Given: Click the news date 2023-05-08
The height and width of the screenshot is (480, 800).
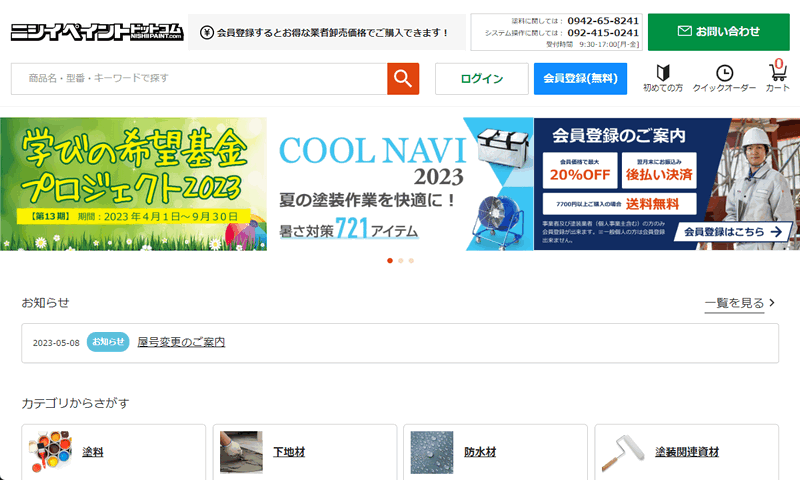Looking at the screenshot, I should pos(56,343).
